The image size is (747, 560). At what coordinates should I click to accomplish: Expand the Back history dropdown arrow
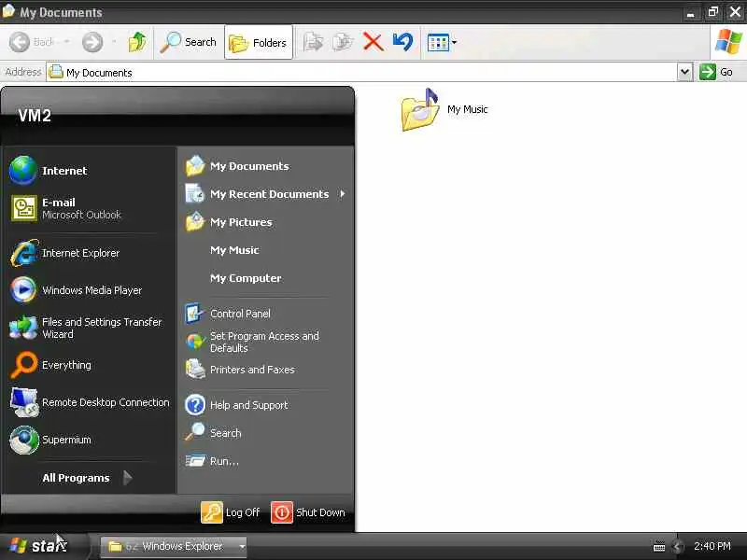point(66,42)
